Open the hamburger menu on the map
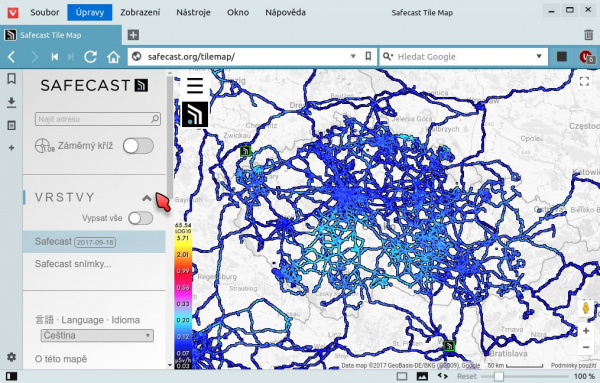The width and height of the screenshot is (600, 383). [x=195, y=86]
